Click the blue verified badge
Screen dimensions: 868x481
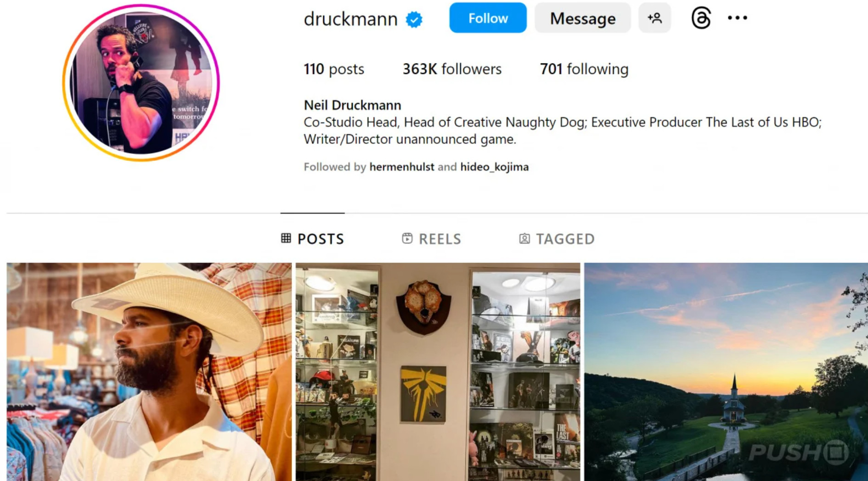414,19
